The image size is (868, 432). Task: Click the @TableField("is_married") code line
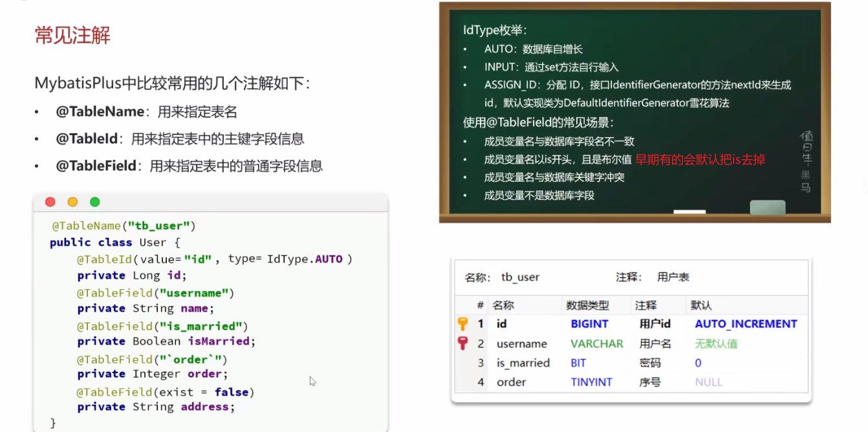162,326
